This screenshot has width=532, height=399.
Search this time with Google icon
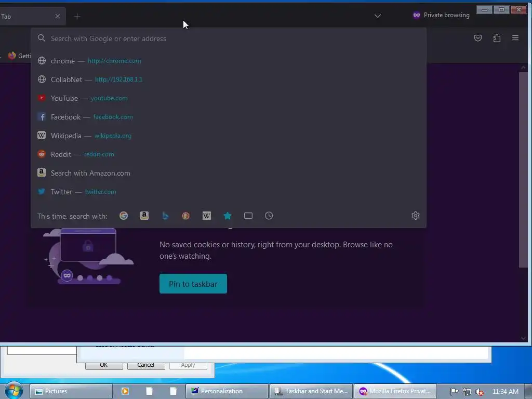[x=124, y=216]
